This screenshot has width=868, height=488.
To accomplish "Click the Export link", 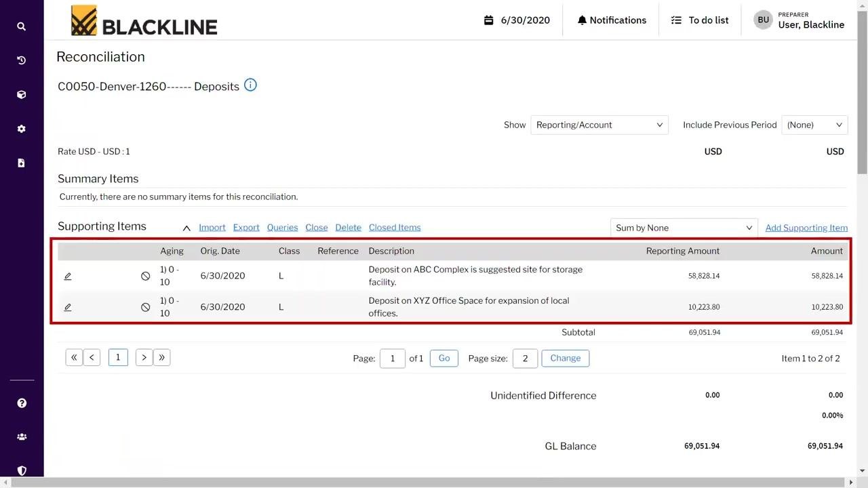I will click(246, 228).
